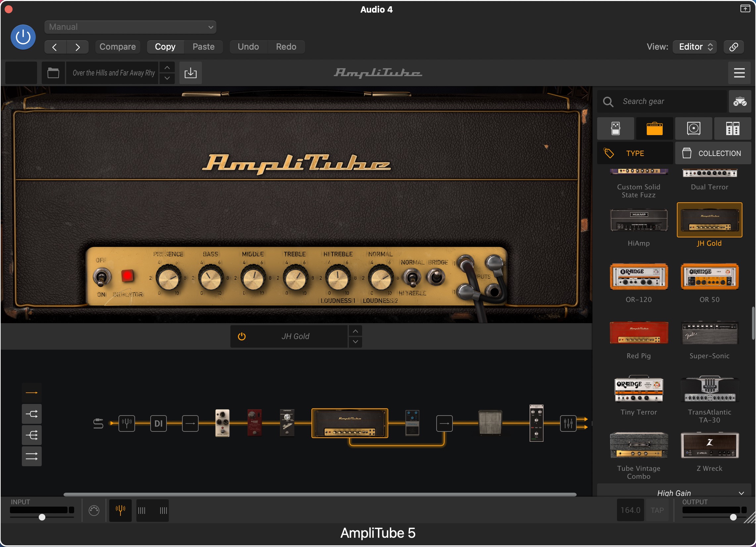Switch to the Amp gear tab
Screen dimensions: 756x547
tap(655, 128)
